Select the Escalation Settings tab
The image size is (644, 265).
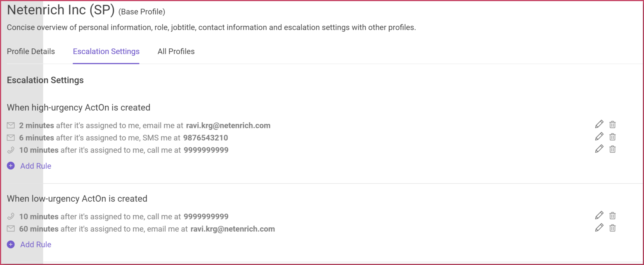click(106, 51)
